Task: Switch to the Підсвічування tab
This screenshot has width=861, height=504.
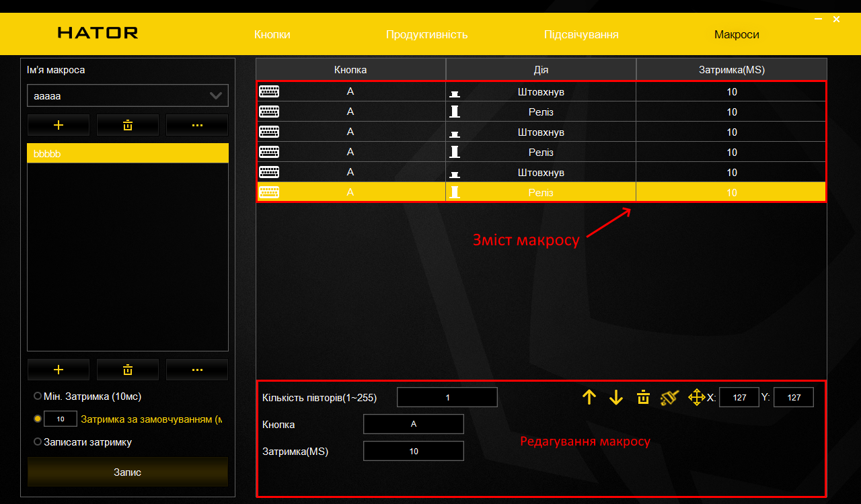Action: tap(581, 34)
